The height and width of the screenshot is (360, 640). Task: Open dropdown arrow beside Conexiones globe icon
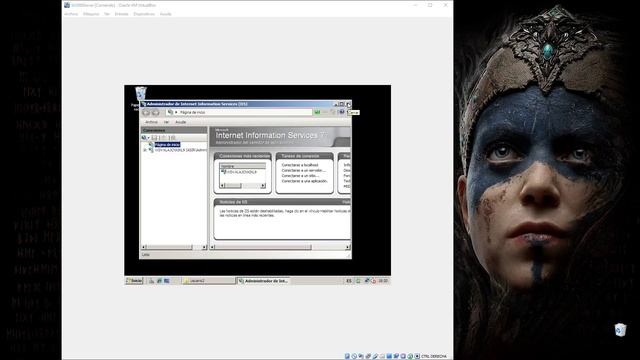(149, 138)
